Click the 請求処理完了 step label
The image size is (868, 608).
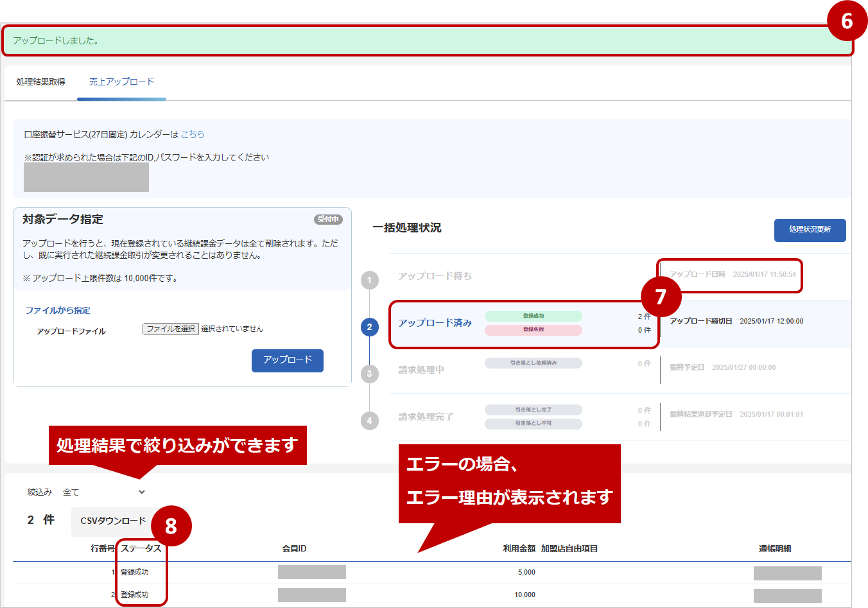426,417
